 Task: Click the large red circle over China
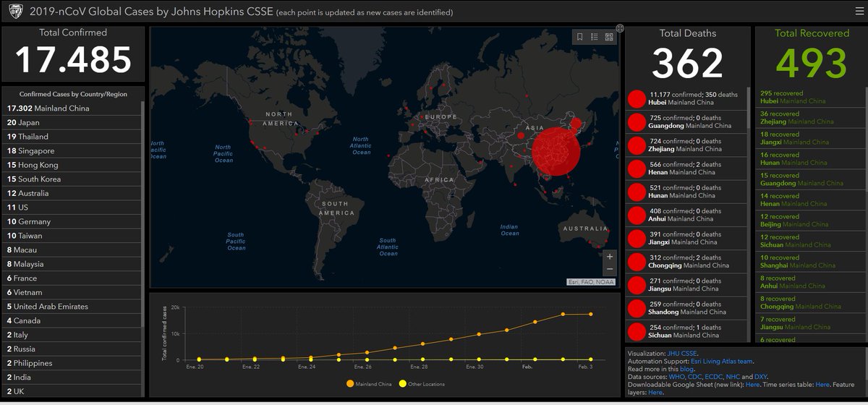coord(556,151)
